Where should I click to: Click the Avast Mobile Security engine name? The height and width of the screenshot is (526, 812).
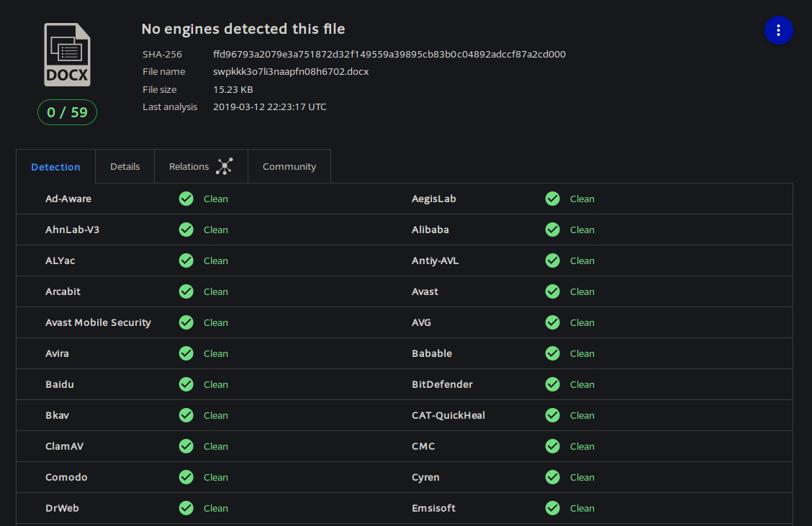coord(99,322)
